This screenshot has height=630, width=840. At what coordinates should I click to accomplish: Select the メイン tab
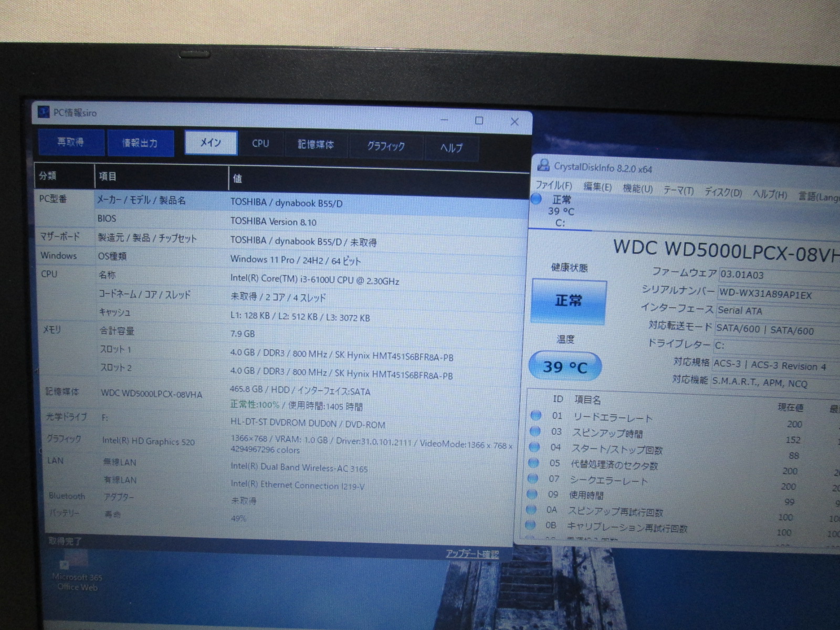coord(211,143)
